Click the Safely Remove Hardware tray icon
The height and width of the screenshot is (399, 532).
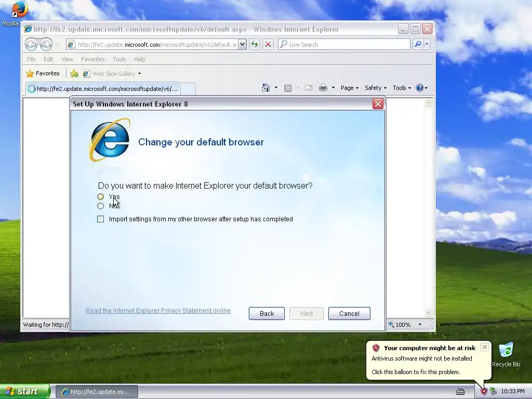pyautogui.click(x=493, y=392)
